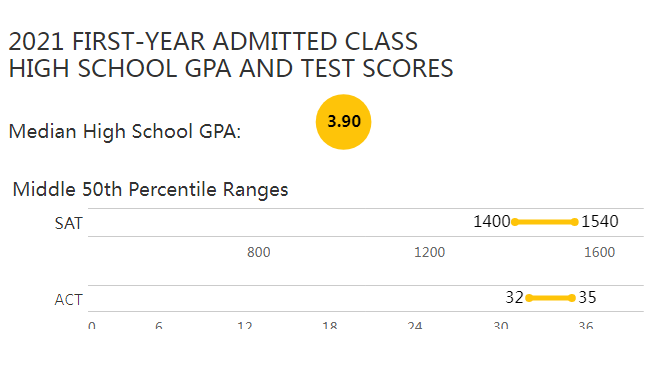Click the 1540 SAT value label

[x=600, y=222]
